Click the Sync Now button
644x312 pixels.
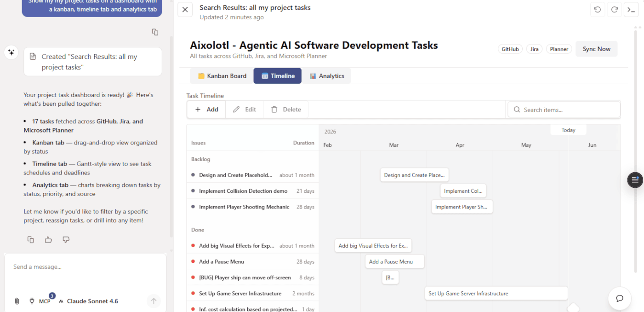coord(597,49)
